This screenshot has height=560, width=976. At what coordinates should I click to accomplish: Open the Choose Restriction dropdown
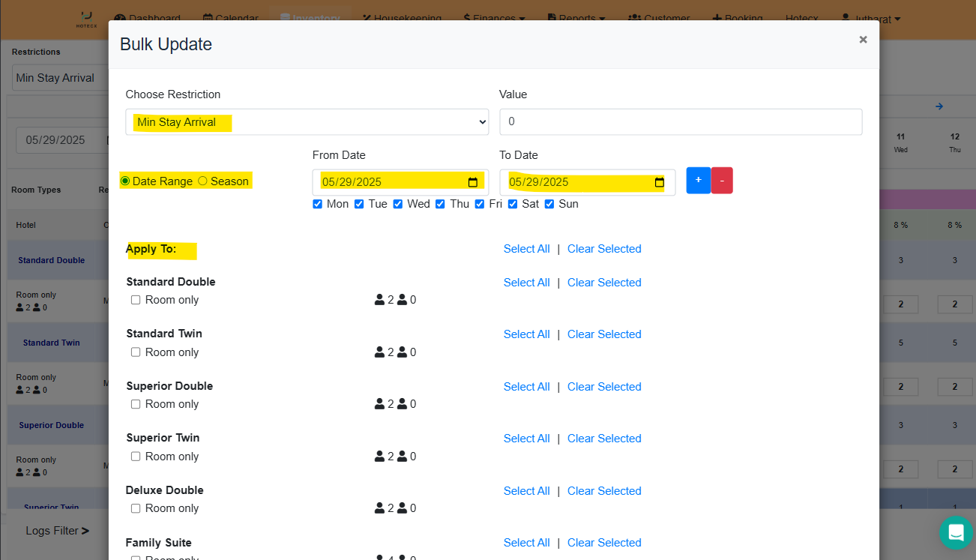pyautogui.click(x=307, y=122)
